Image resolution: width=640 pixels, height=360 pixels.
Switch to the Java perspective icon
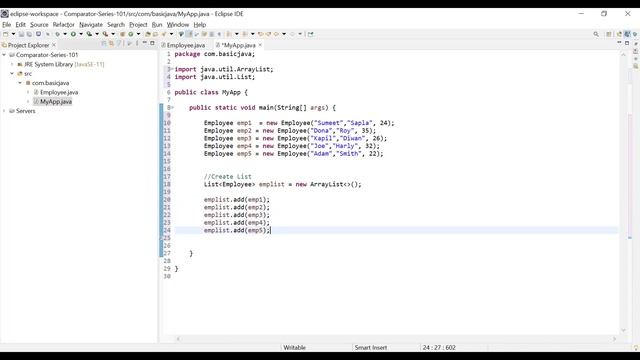pyautogui.click(x=627, y=34)
